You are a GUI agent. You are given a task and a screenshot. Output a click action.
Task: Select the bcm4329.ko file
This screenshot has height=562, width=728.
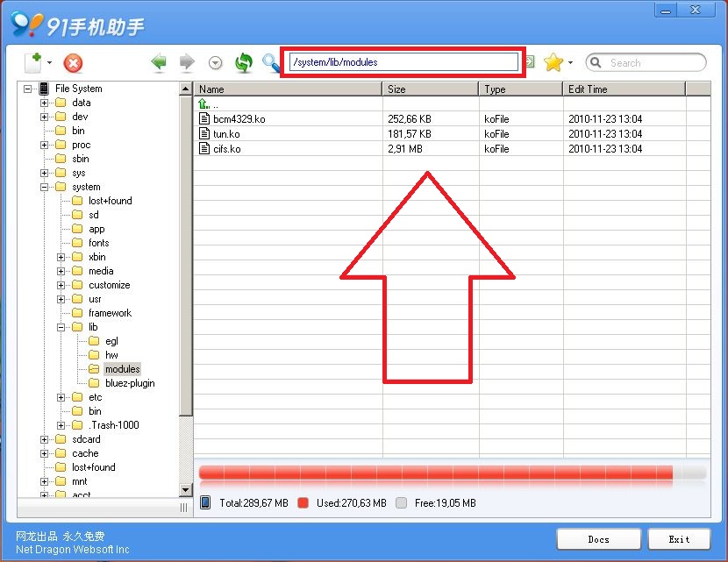239,119
